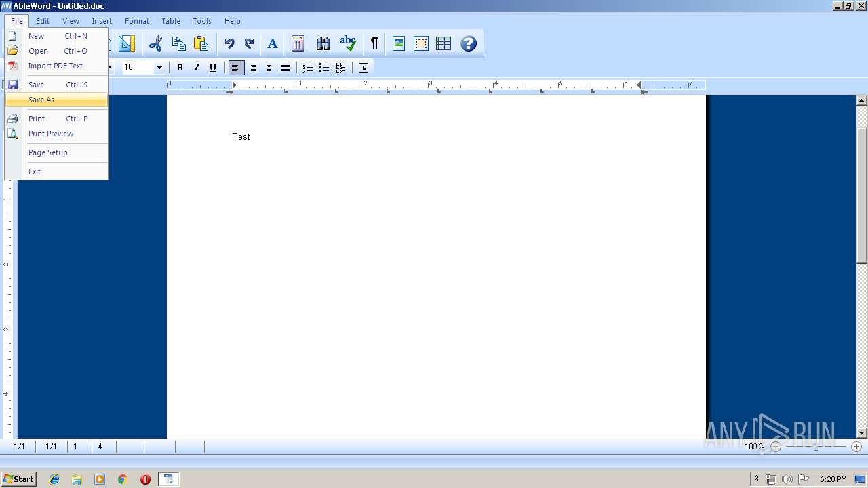Open the calculator word count icon

tap(298, 44)
